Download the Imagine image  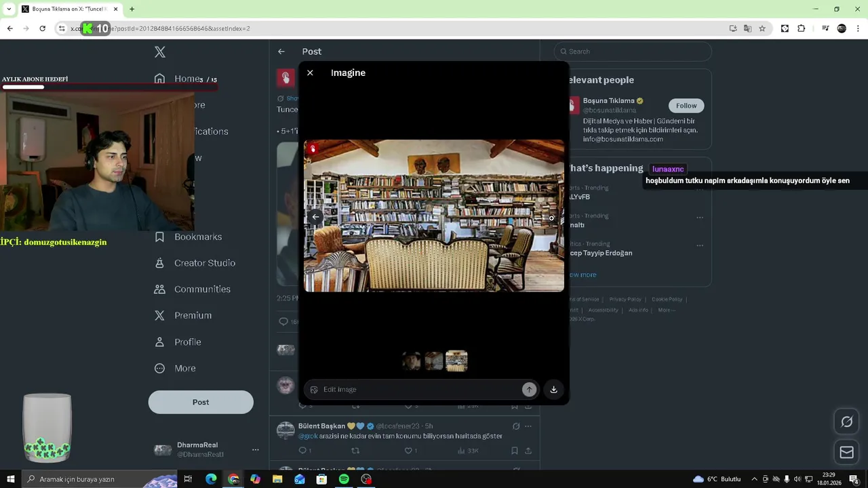553,389
